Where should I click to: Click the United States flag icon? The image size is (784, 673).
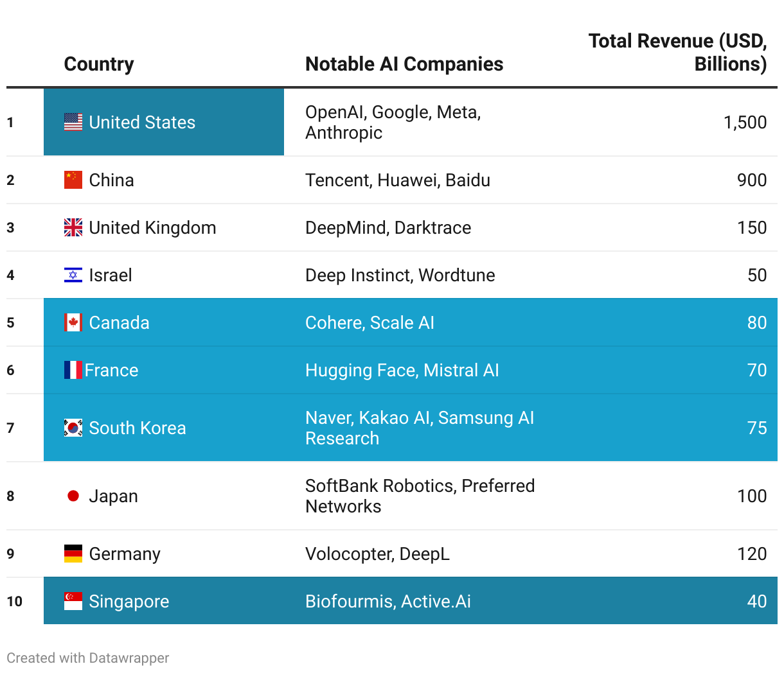73,122
